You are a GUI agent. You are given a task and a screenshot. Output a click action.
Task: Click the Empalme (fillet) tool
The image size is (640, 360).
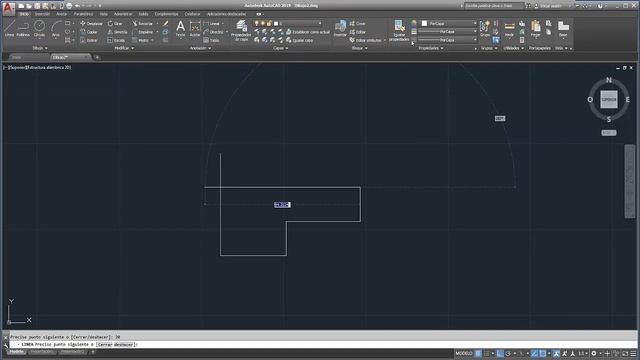click(142, 32)
